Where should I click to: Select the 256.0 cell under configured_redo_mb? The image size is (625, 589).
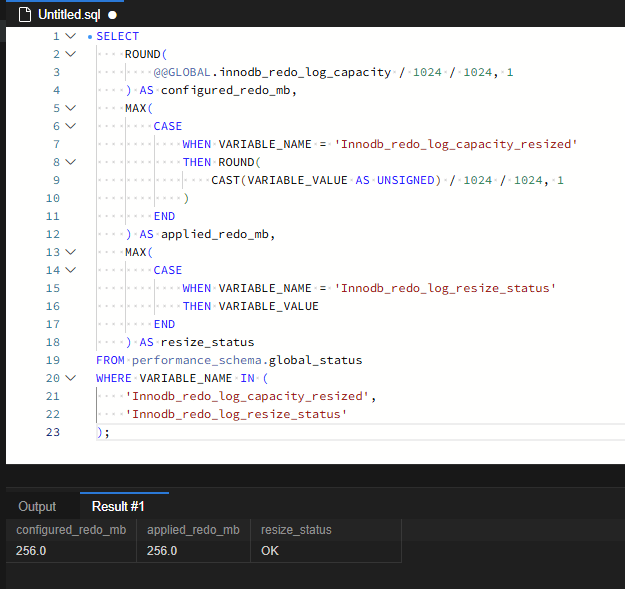click(71, 551)
